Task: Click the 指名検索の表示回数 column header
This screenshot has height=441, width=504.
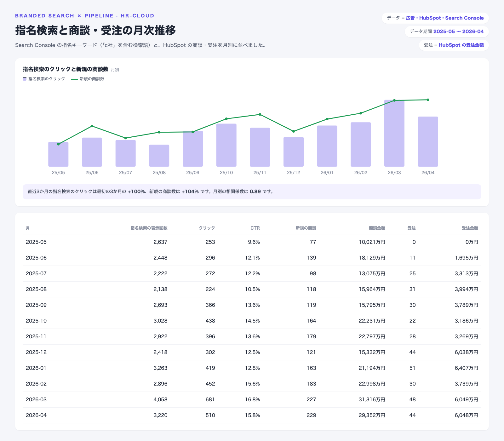Action: (x=149, y=228)
